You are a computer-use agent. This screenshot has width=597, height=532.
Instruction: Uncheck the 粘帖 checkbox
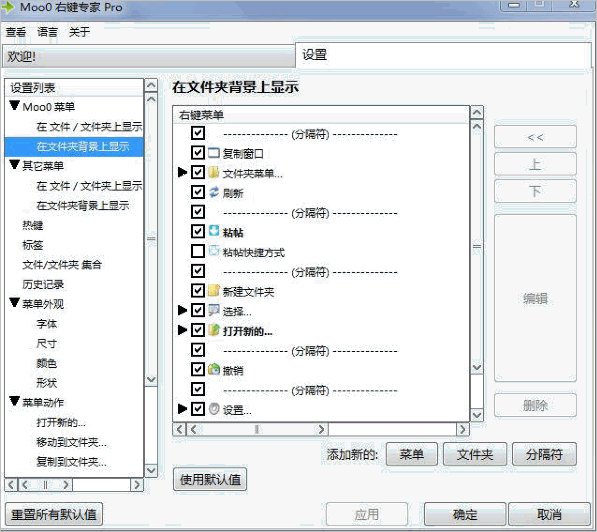coord(198,231)
